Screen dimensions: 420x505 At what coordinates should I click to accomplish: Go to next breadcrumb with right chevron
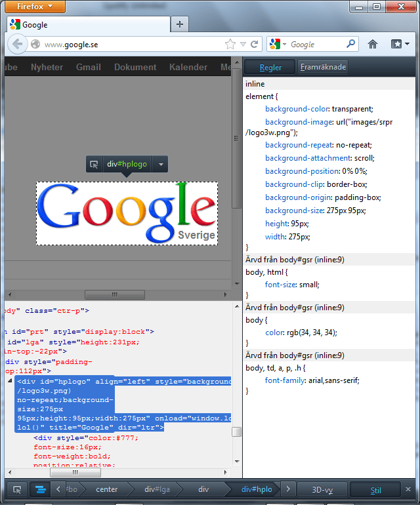click(x=288, y=489)
